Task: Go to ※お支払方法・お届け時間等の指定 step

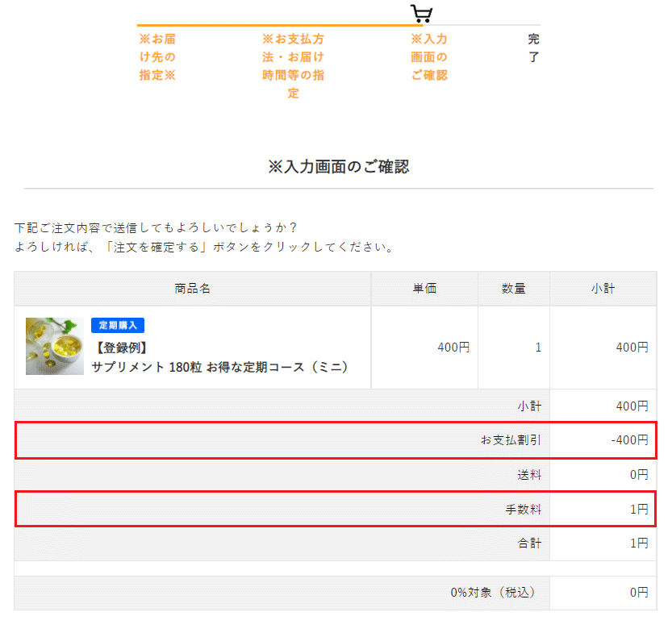Action: 293,66
